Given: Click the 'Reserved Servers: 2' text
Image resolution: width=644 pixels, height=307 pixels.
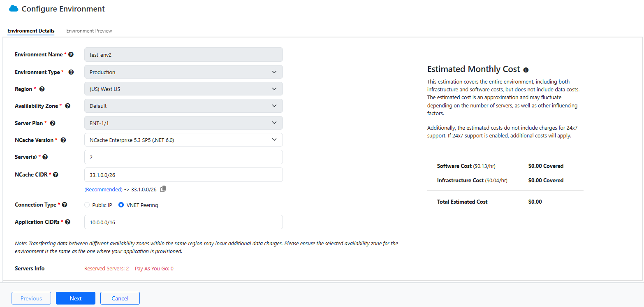Looking at the screenshot, I should [107, 269].
